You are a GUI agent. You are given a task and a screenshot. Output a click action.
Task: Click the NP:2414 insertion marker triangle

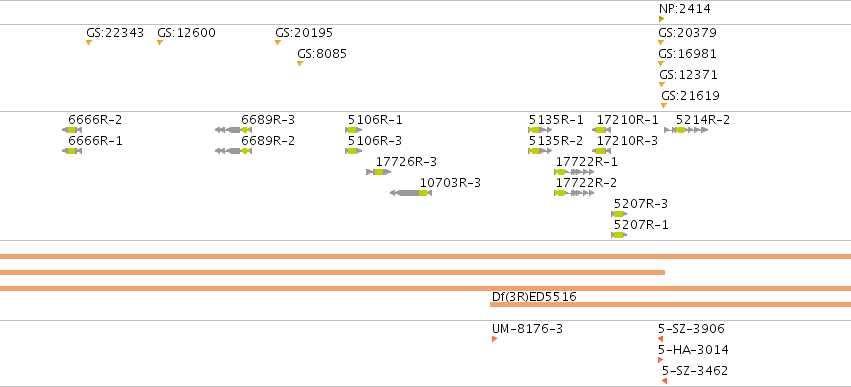(x=661, y=19)
